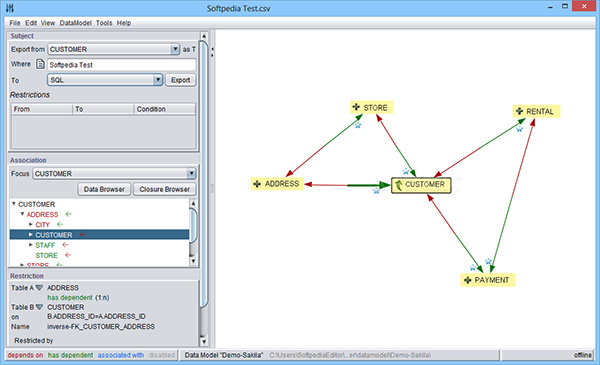Open the View menu
The width and height of the screenshot is (600, 365).
48,23
